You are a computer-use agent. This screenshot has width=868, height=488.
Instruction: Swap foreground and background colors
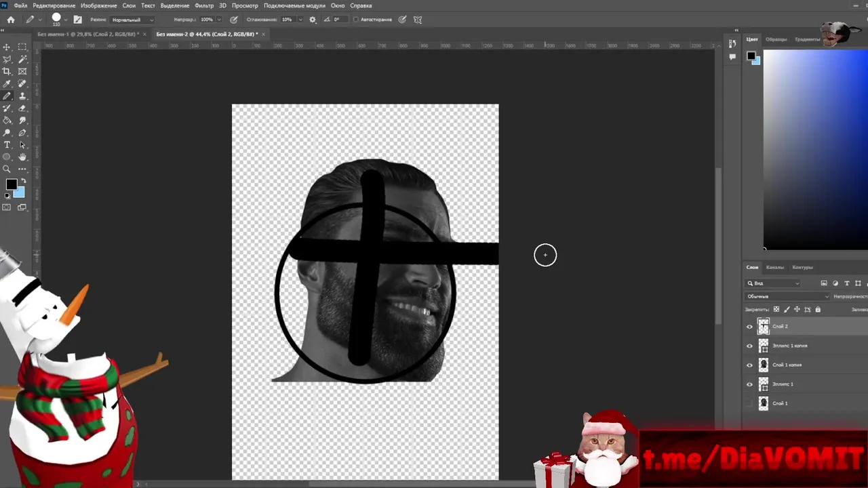pyautogui.click(x=22, y=181)
